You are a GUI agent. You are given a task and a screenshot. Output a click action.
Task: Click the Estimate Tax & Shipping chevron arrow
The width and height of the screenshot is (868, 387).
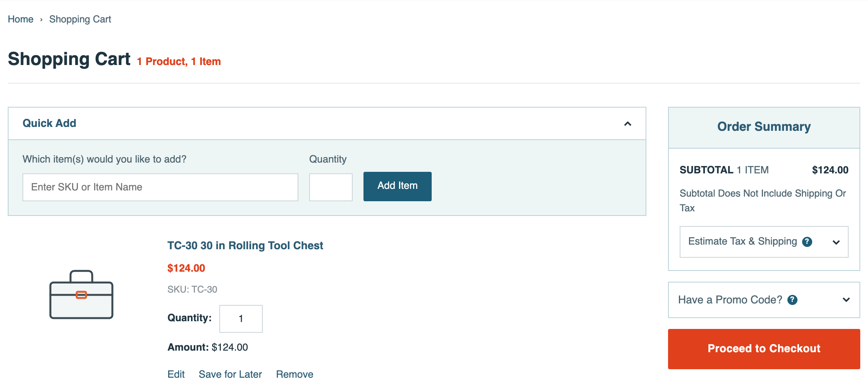836,242
